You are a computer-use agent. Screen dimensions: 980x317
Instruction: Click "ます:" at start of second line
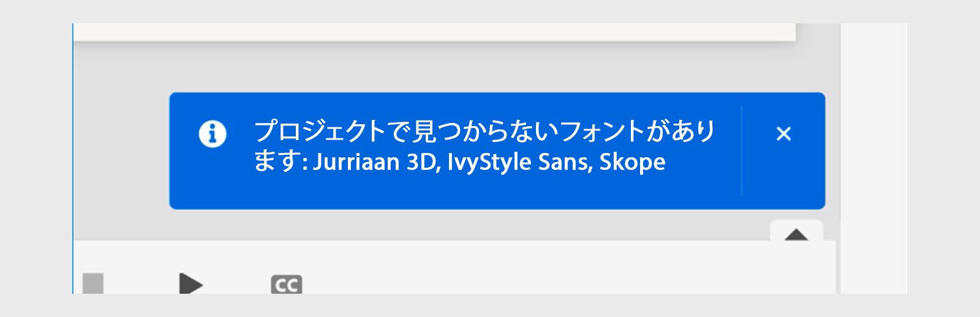pyautogui.click(x=280, y=162)
